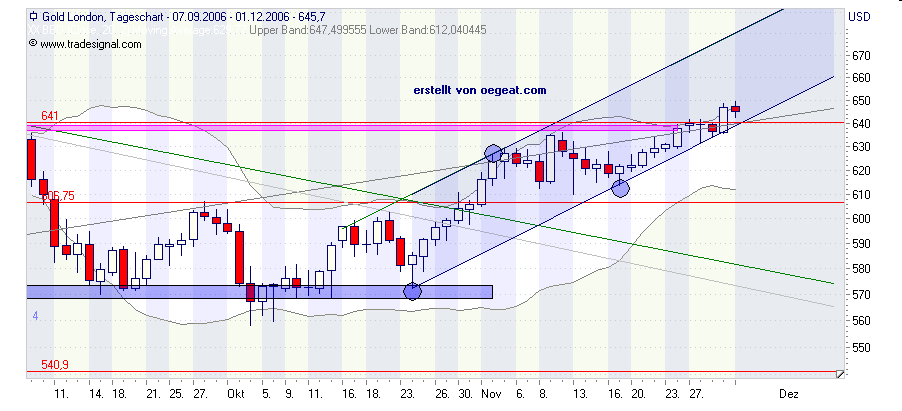
Task: Click the '13.' date label in November
Action: click(581, 394)
